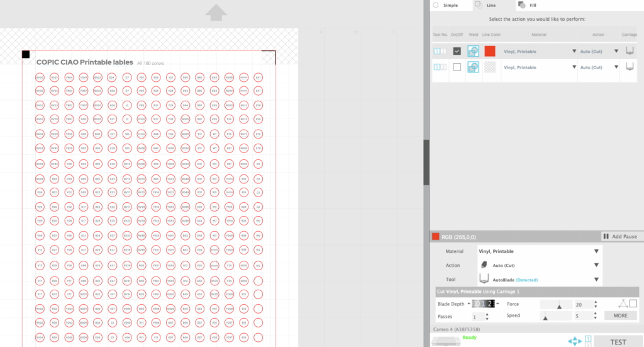The width and height of the screenshot is (644, 347).
Task: Click the blue blade position arrows icon
Action: 575,341
